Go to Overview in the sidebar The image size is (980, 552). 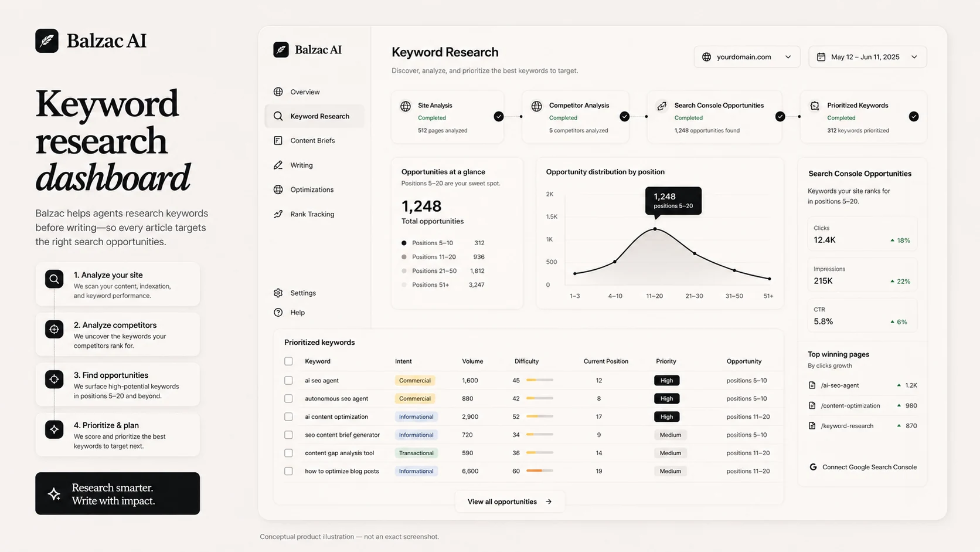(314, 92)
